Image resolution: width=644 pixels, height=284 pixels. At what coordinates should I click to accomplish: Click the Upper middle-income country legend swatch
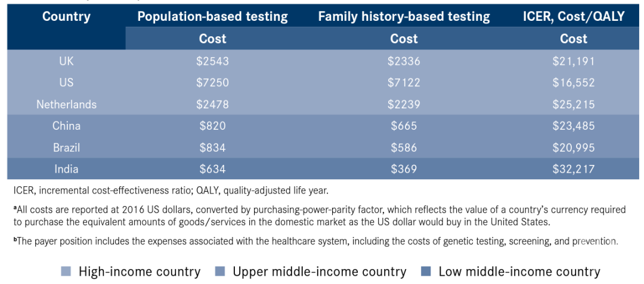coord(220,272)
